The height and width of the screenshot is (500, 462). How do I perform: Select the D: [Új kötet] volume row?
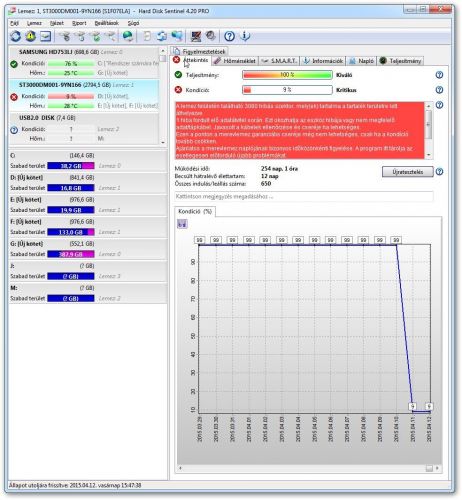click(x=88, y=183)
